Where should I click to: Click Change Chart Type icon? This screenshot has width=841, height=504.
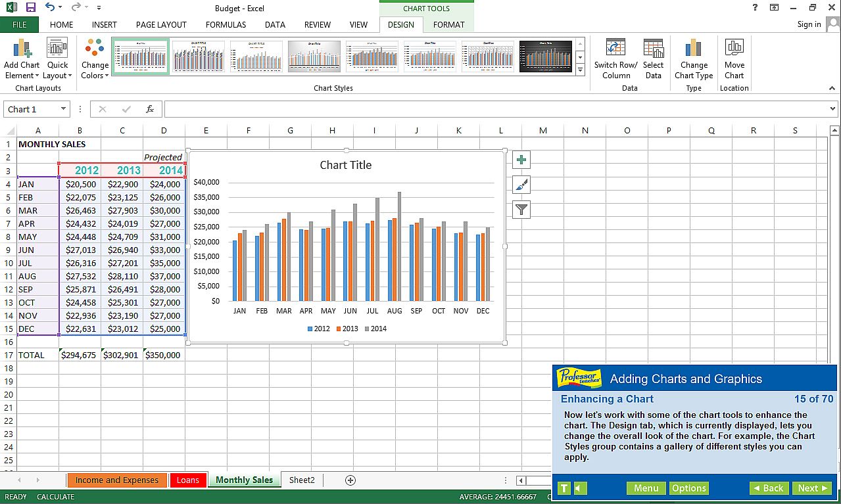click(x=694, y=49)
